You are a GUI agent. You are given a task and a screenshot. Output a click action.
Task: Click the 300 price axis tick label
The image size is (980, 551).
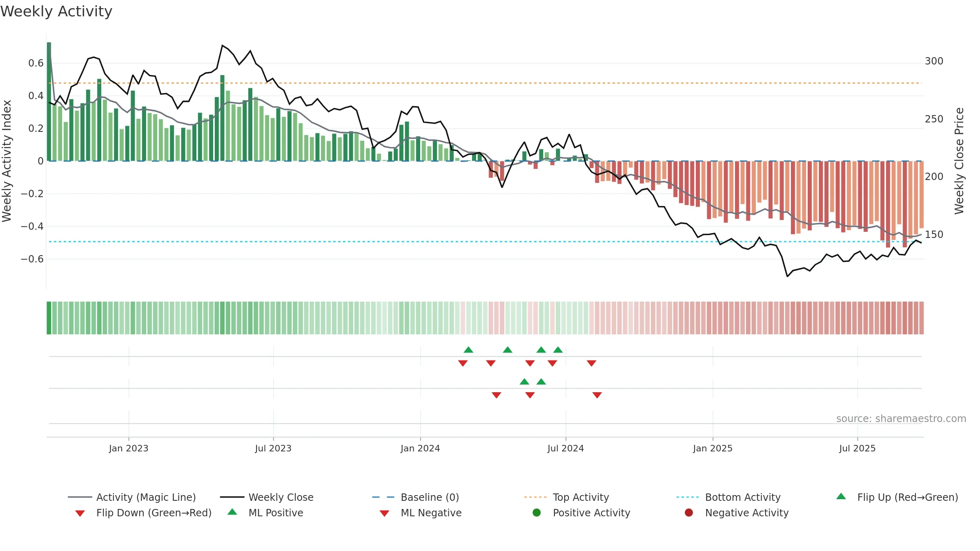click(934, 61)
